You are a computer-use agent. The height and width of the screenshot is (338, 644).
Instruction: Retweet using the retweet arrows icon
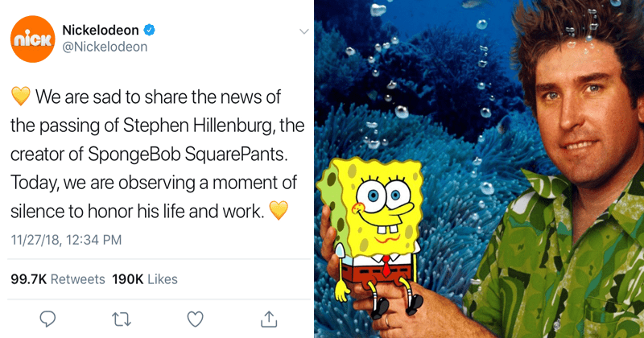click(x=122, y=319)
